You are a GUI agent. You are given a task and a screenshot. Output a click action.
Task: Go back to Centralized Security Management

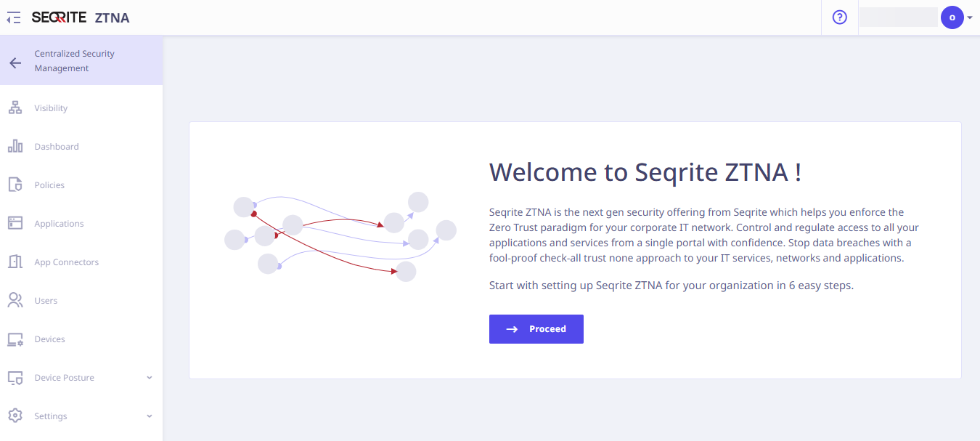pos(81,61)
